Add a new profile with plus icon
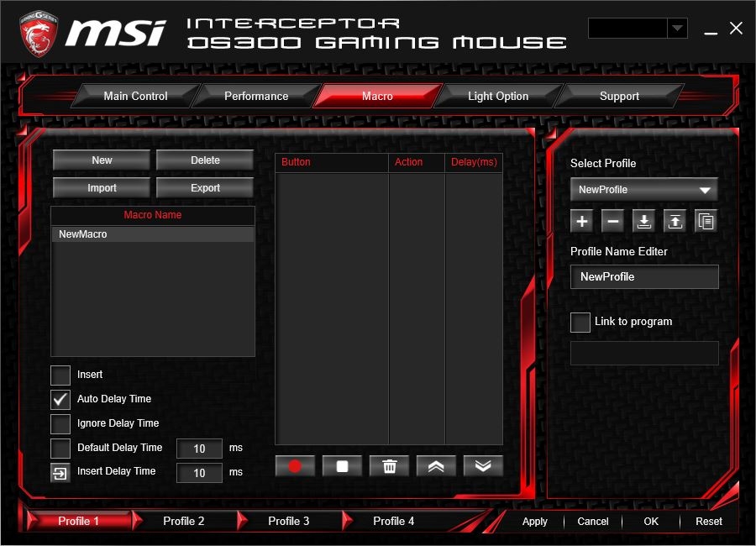Screen dimensions: 756x546 pos(582,221)
